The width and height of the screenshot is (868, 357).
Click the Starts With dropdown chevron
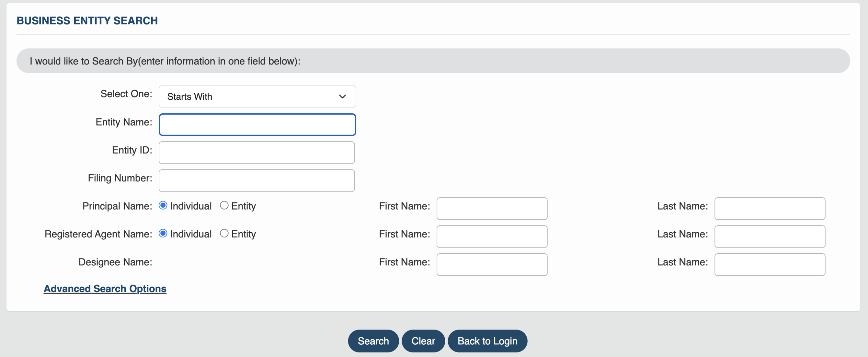(342, 97)
